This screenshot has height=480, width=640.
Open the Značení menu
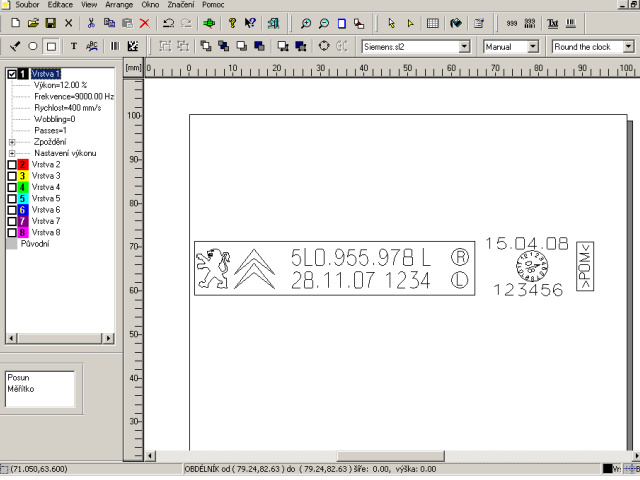[x=181, y=5]
